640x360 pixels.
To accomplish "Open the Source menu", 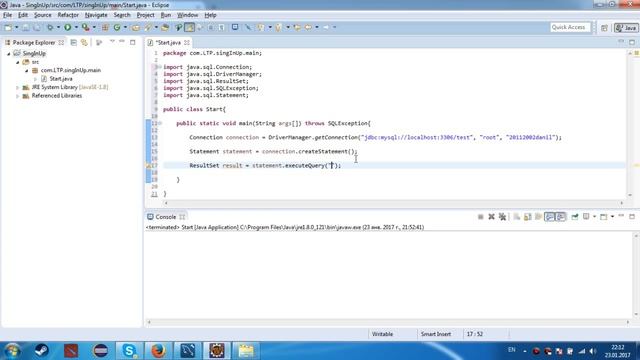I will click(42, 15).
